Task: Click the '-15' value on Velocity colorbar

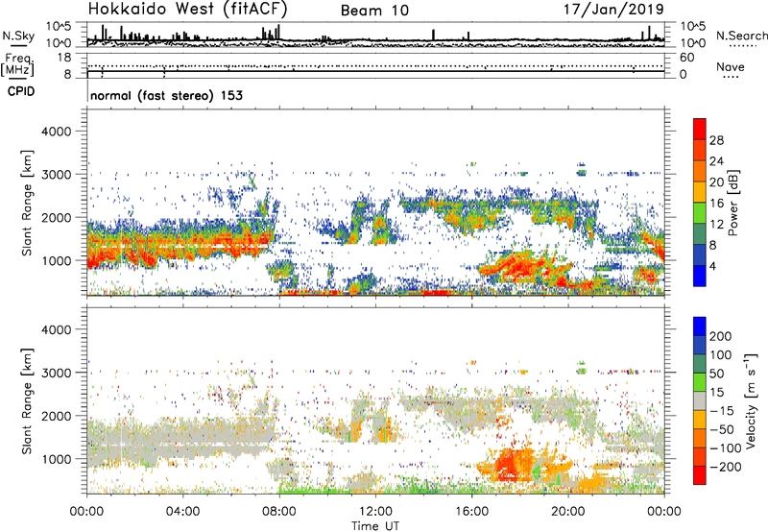Action: [x=722, y=410]
